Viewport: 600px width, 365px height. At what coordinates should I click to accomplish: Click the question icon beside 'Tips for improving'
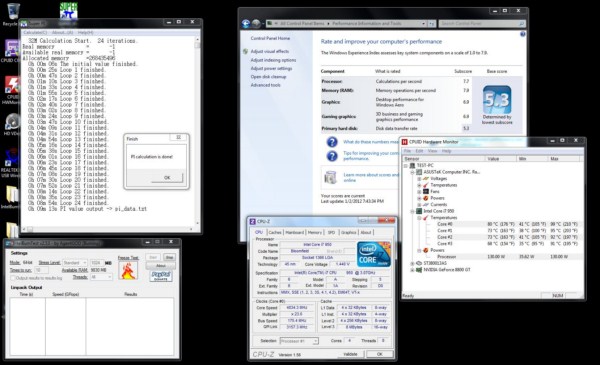[332, 156]
